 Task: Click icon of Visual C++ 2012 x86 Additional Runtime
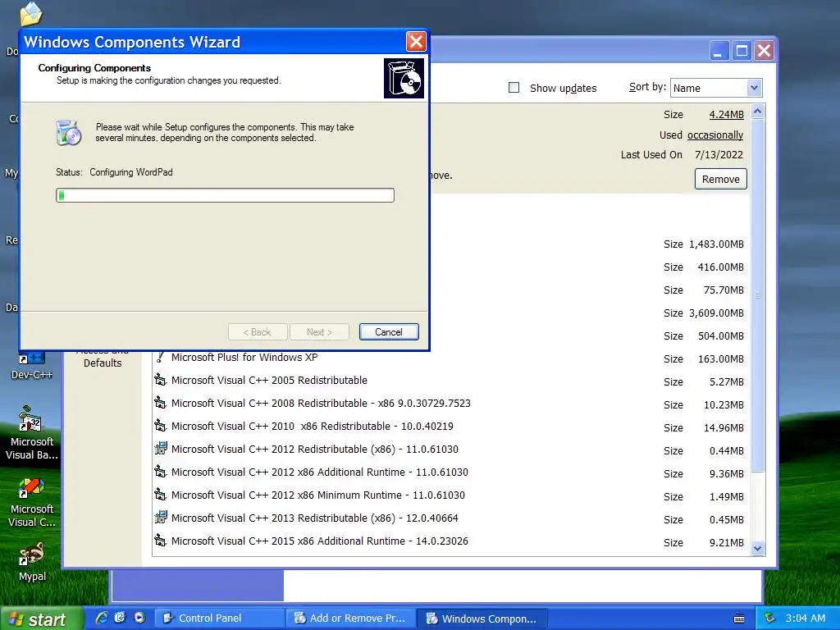(160, 472)
